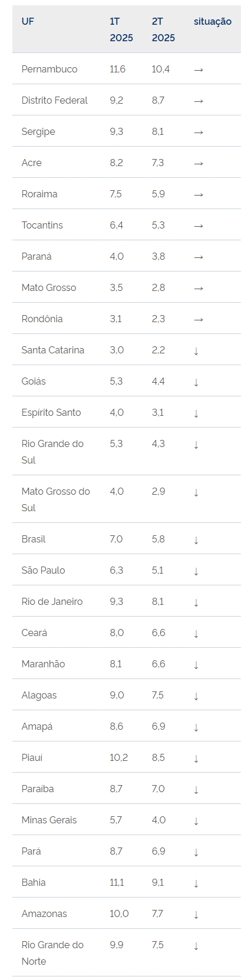Click São Paulo's 2T 2025 value 5,1

(157, 570)
